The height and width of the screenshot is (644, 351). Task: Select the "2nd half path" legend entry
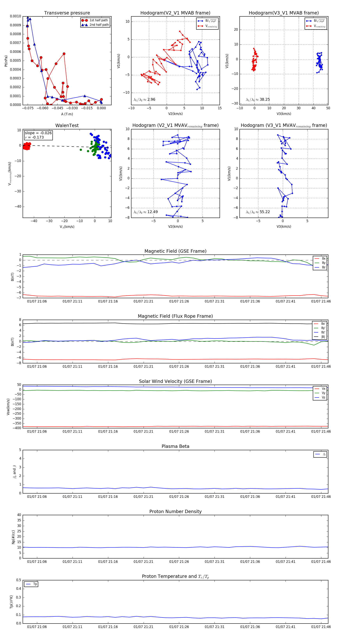[x=95, y=25]
